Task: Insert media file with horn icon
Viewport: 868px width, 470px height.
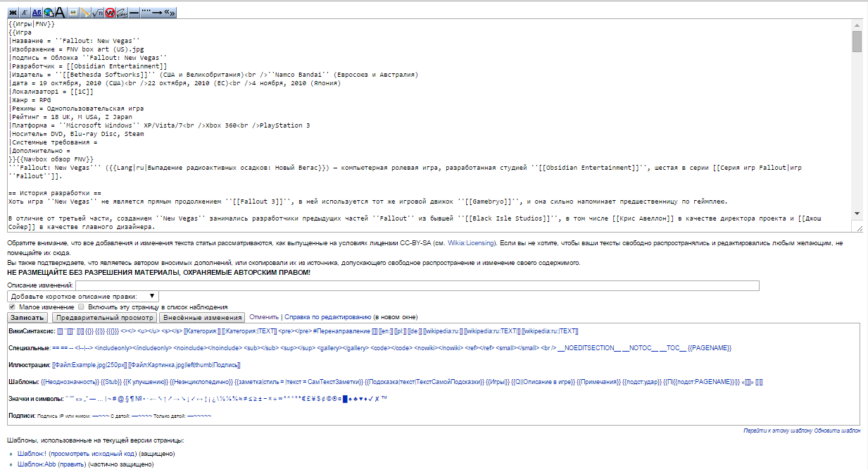Action: point(85,12)
